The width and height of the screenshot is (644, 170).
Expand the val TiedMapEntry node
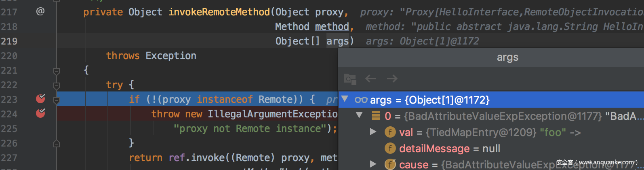(373, 132)
